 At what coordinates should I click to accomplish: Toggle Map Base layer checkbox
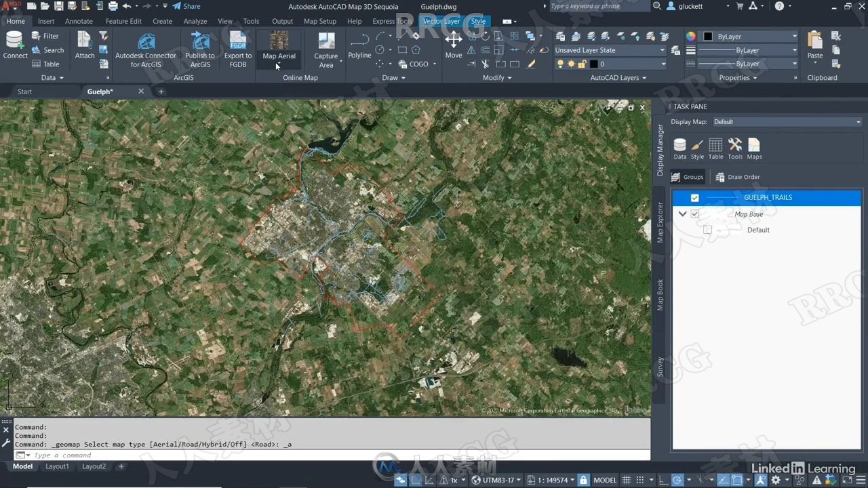click(x=694, y=214)
